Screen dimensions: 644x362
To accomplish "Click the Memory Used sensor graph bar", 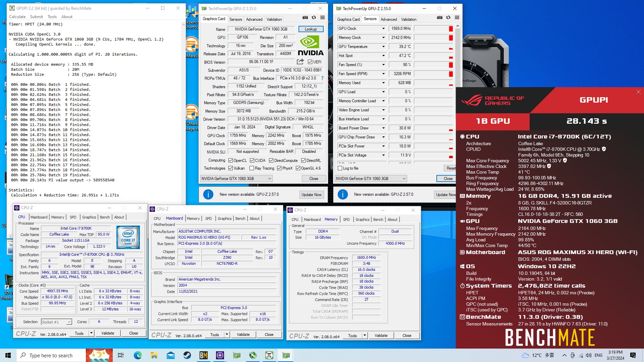I will click(433, 83).
